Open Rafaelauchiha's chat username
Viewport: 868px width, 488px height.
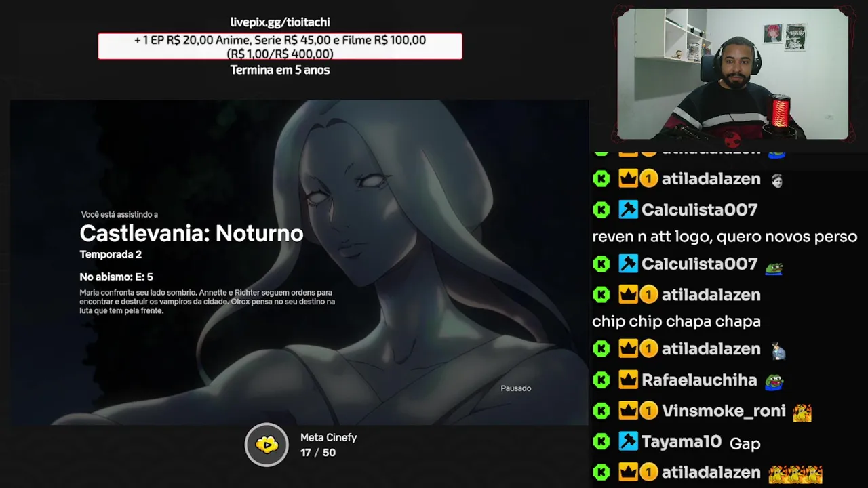(699, 380)
